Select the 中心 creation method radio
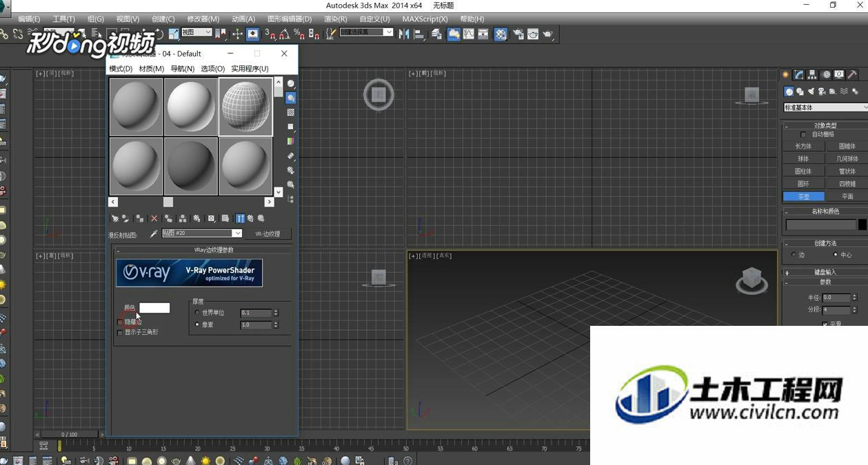 pos(836,255)
